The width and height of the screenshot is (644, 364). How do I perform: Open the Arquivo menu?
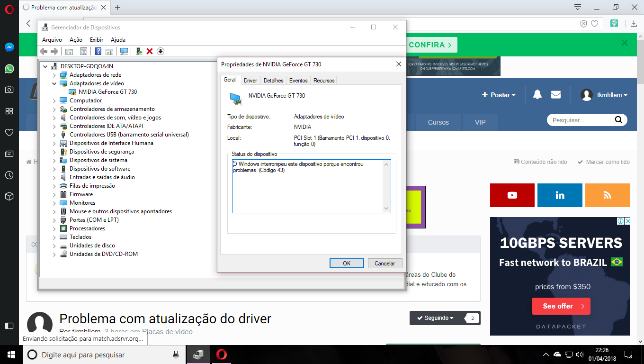tap(52, 40)
